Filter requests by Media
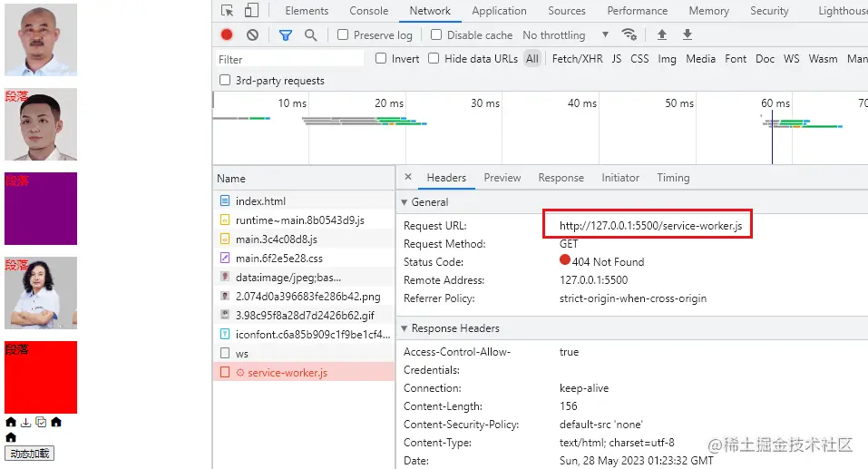This screenshot has width=868, height=469. 700,59
